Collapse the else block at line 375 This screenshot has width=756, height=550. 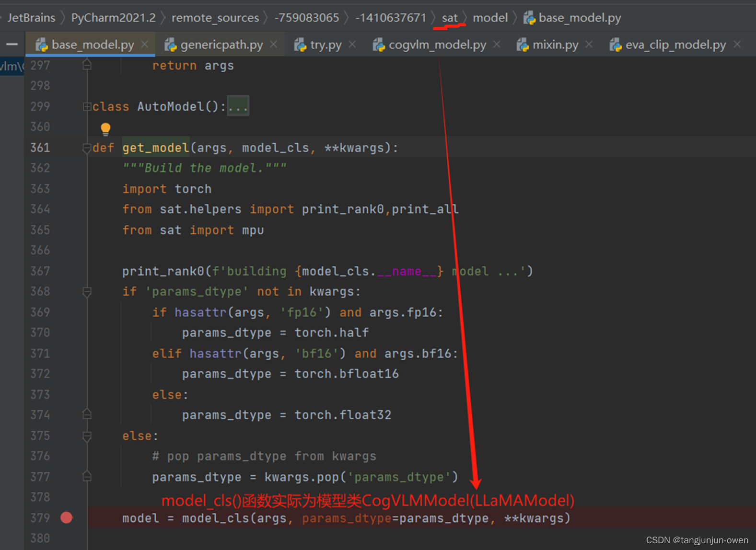point(87,436)
